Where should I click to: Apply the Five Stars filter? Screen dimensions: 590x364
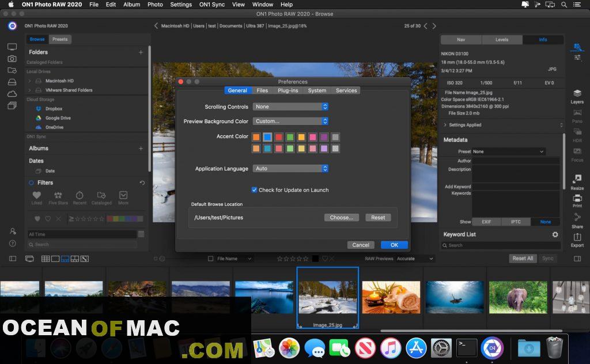point(58,198)
